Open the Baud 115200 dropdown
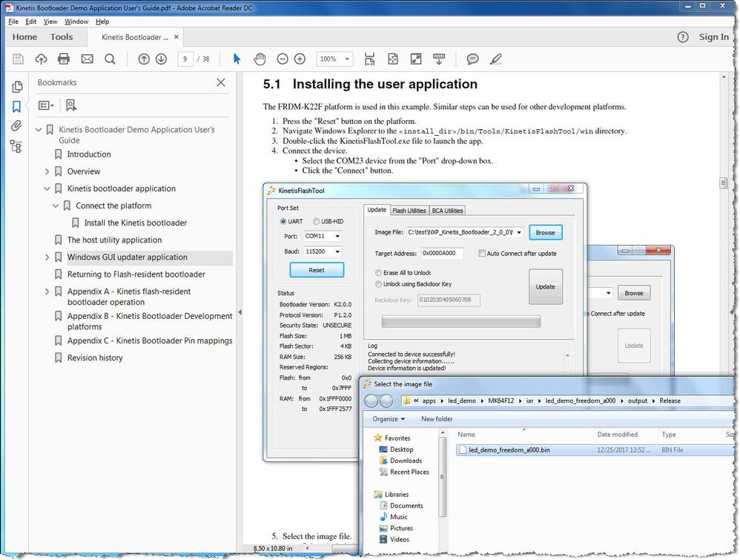740x560 pixels. click(x=337, y=251)
